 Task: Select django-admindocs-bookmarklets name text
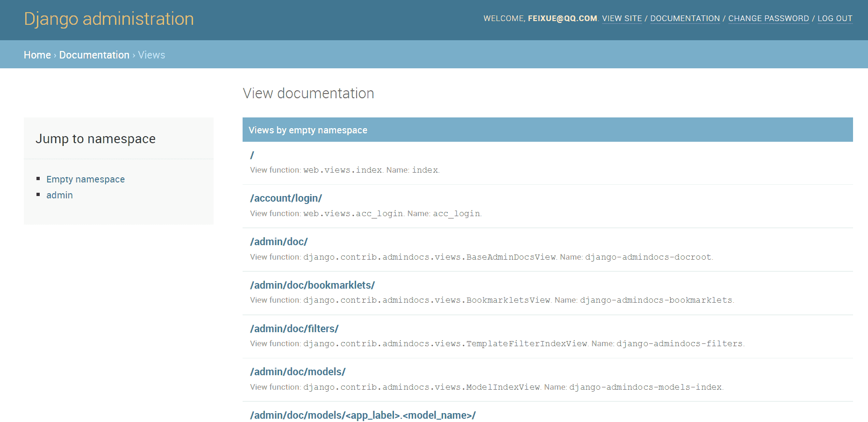pos(656,300)
